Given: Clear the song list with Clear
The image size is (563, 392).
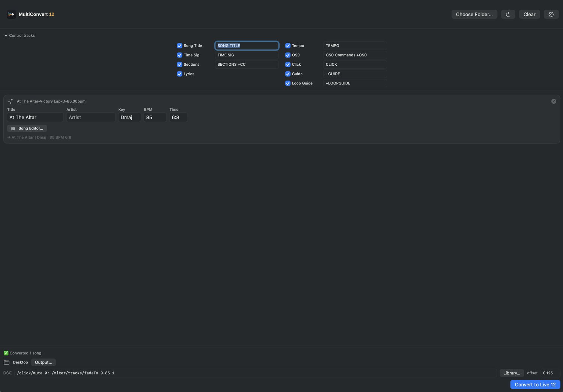Looking at the screenshot, I should pos(529,14).
